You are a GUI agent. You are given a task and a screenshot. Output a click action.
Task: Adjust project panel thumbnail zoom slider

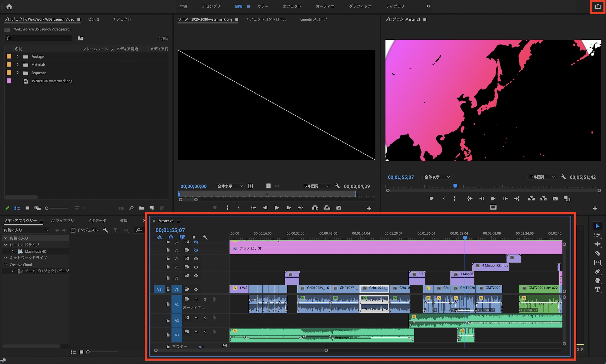[47, 208]
